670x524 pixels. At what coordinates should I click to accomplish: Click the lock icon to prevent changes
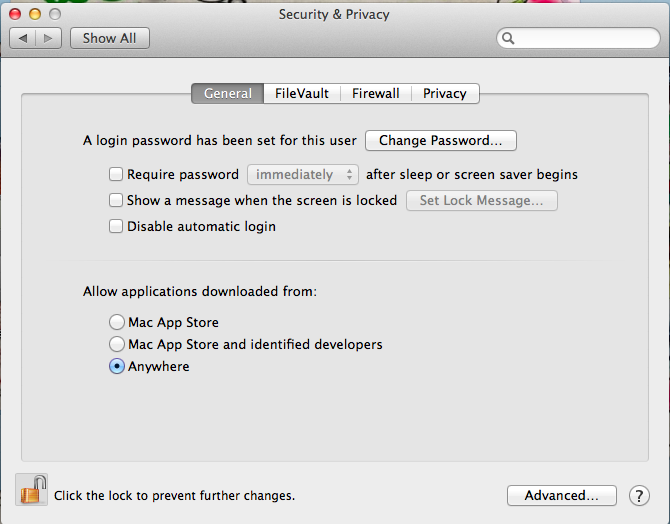[x=32, y=490]
